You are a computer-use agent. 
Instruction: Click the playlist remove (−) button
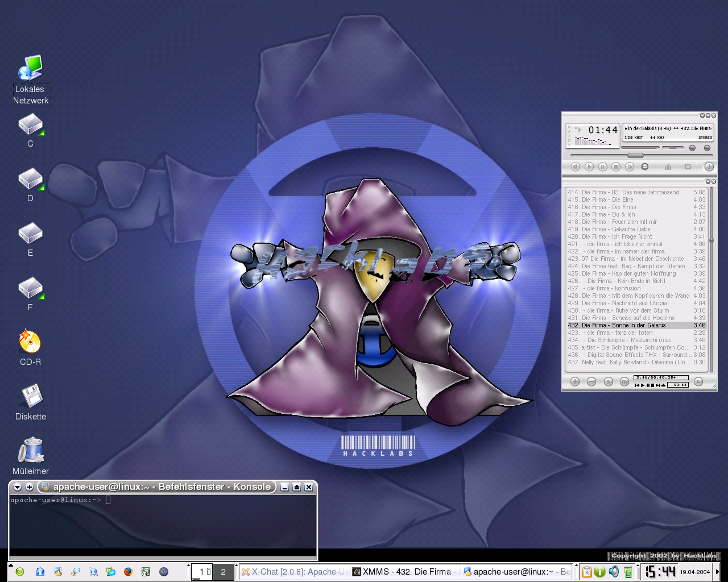coord(591,382)
